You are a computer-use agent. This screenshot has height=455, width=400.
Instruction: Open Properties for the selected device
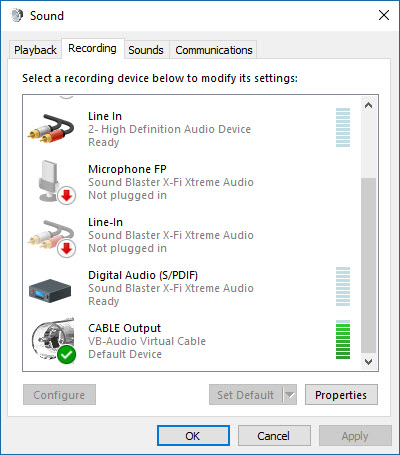341,395
